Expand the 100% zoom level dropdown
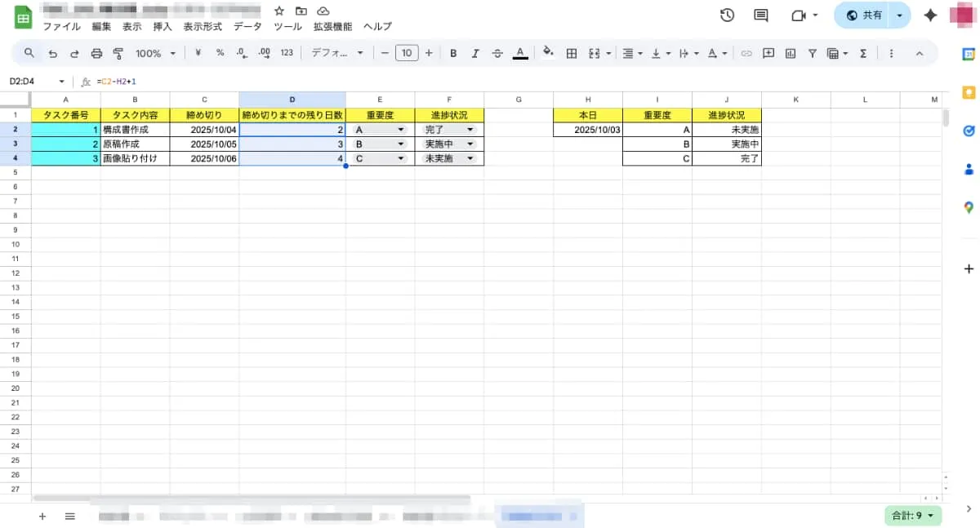Image resolution: width=980 pixels, height=528 pixels. [x=155, y=54]
